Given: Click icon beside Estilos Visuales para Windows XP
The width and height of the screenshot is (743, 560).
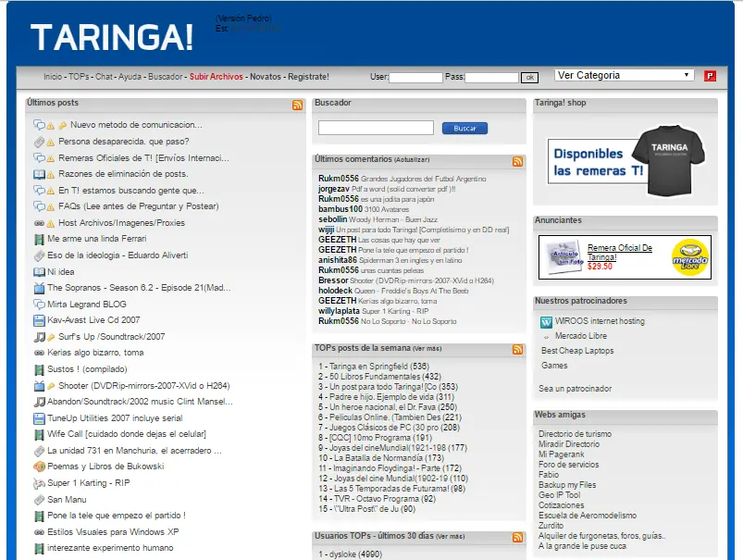Looking at the screenshot, I should (39, 532).
